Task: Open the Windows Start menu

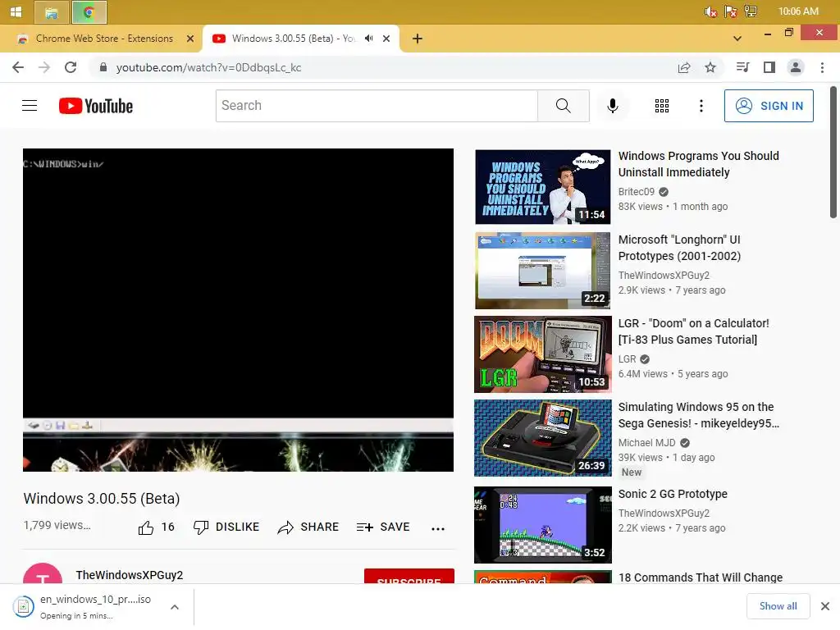Action: coord(16,11)
